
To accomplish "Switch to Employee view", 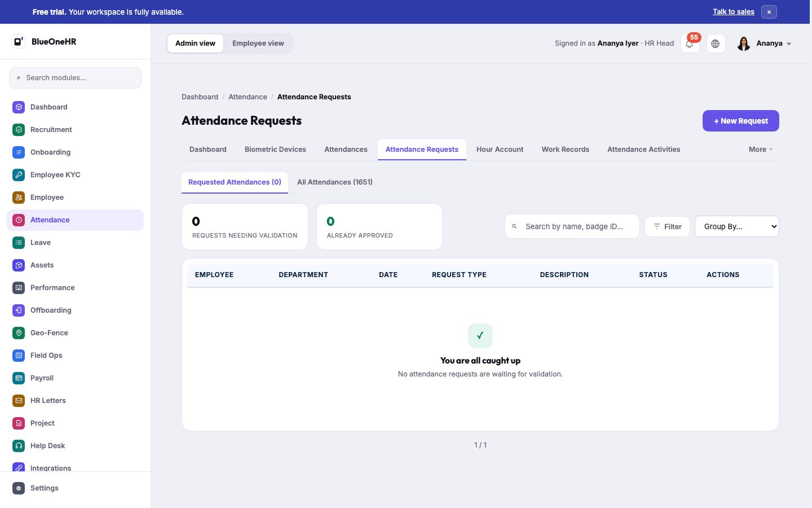I will coord(258,43).
